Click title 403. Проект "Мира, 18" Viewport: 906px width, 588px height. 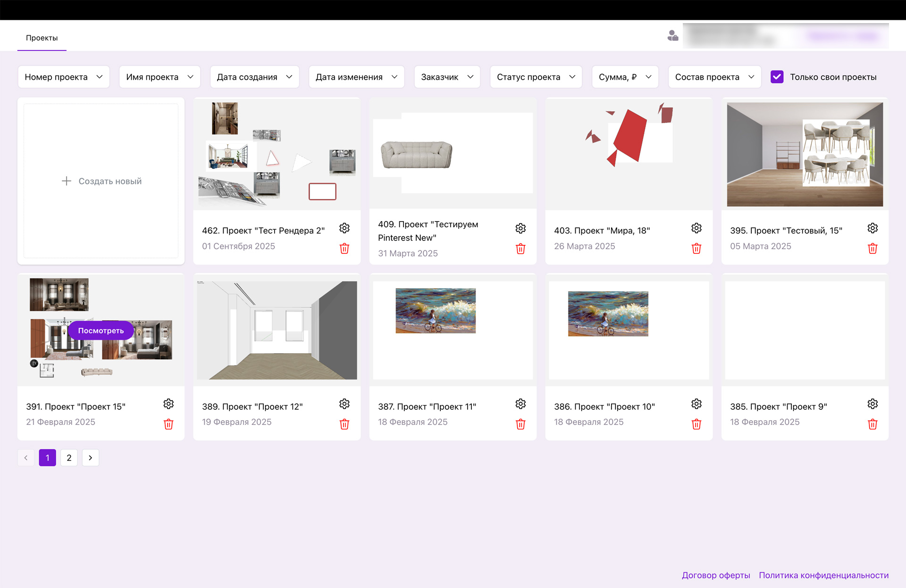click(x=602, y=231)
